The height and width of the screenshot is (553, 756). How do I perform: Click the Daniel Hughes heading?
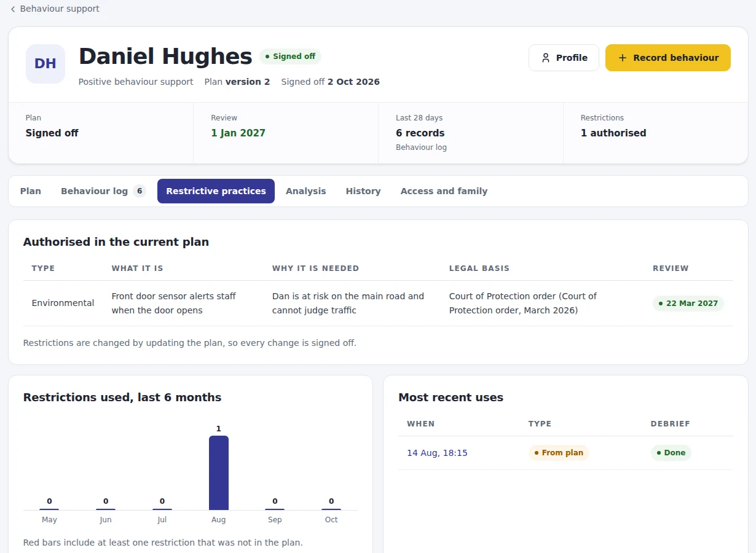(165, 57)
